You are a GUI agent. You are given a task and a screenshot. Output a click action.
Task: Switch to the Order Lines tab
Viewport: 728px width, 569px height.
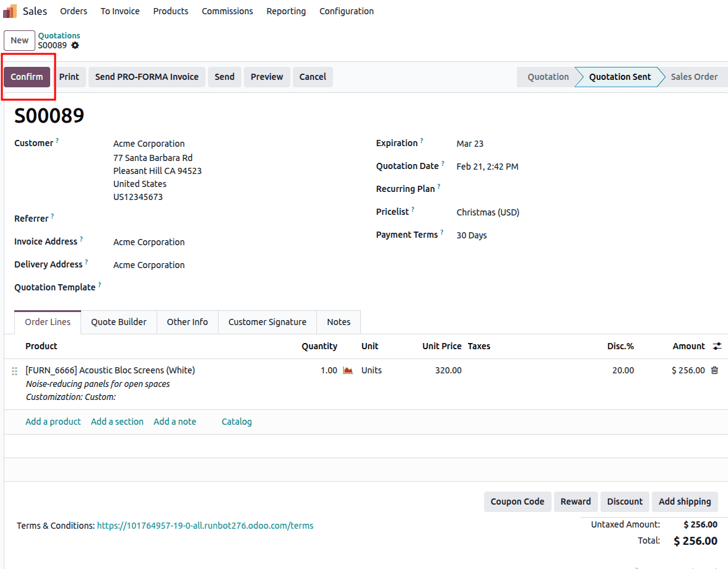47,322
